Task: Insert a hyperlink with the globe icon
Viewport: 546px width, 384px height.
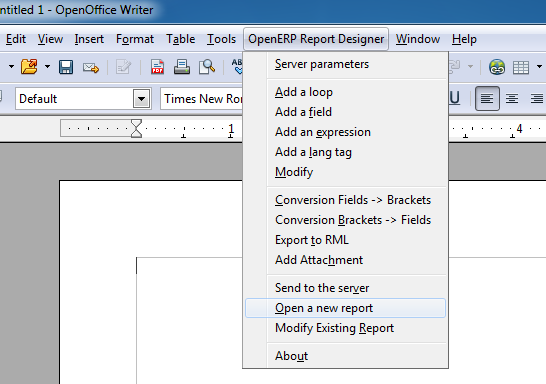Action: 497,67
